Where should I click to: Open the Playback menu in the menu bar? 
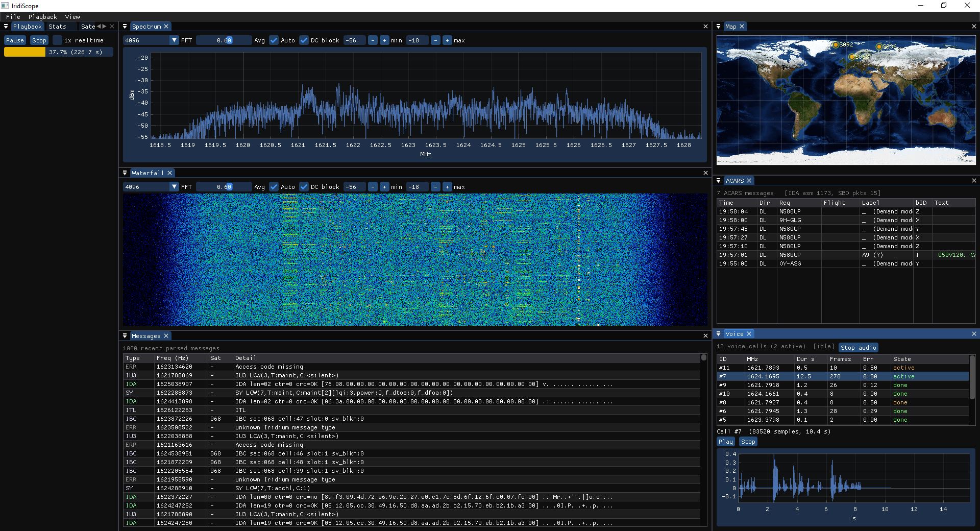pos(43,17)
